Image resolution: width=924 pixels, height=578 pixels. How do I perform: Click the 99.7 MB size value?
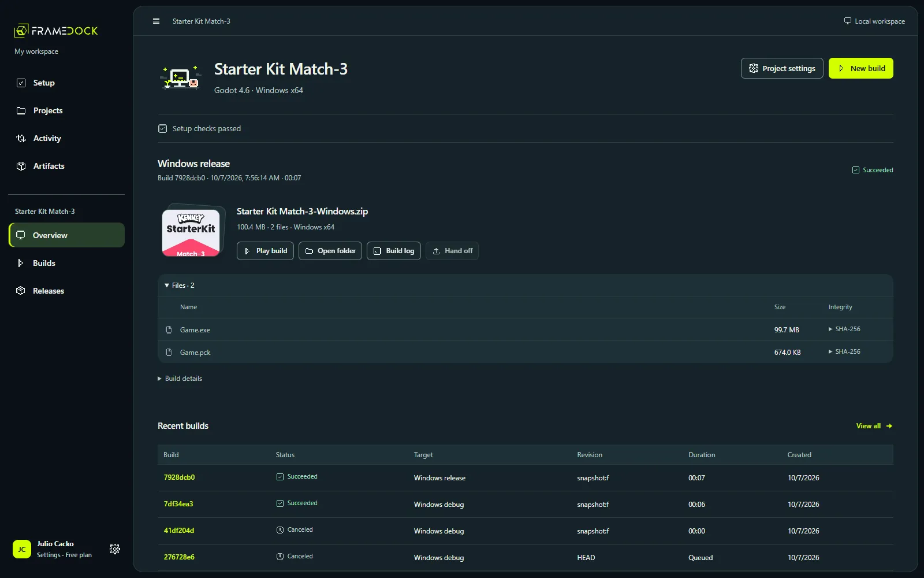coord(787,329)
